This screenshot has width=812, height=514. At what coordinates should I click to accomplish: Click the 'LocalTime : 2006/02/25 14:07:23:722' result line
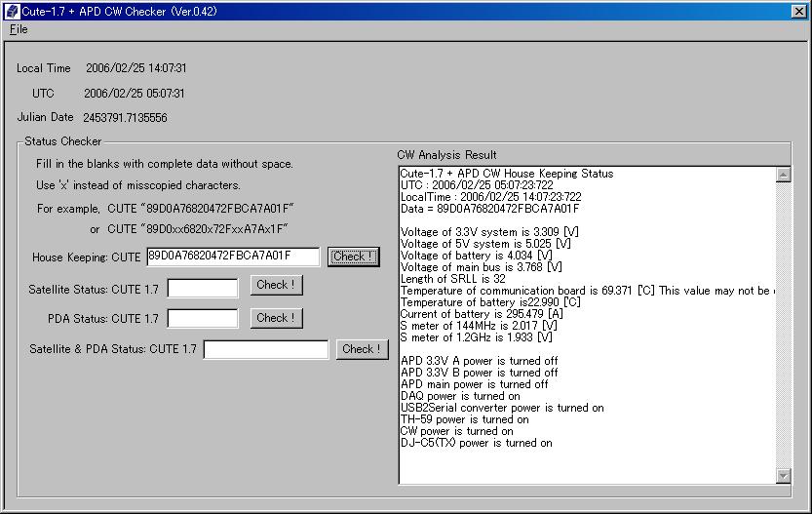point(491,197)
